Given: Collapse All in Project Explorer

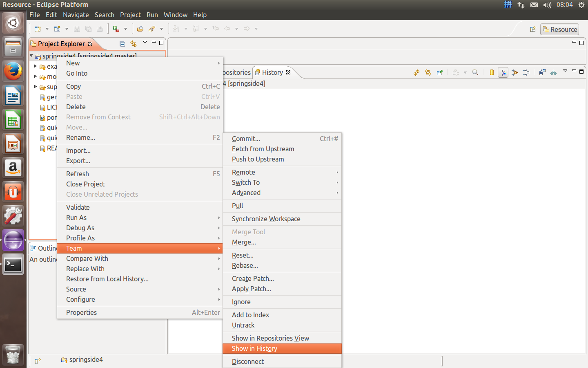Looking at the screenshot, I should [122, 44].
